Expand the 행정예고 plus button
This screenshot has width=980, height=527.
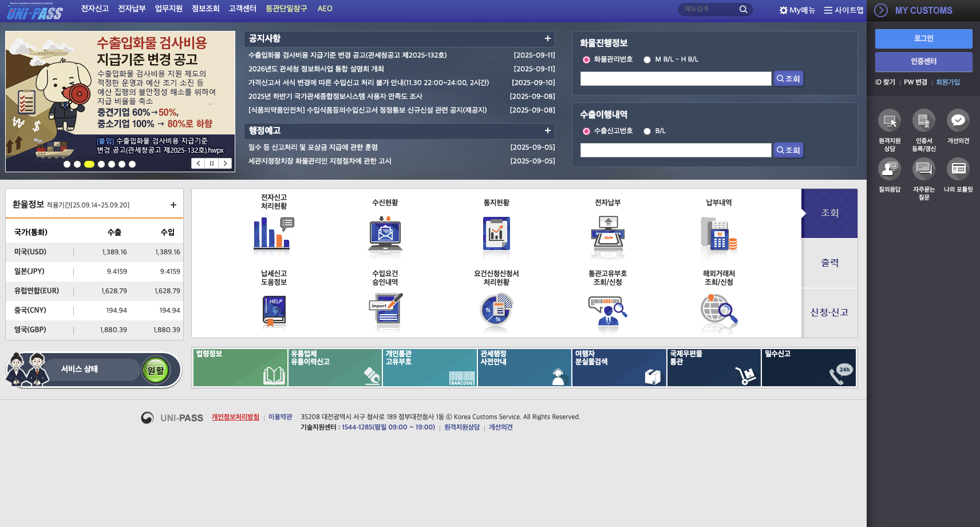(x=548, y=130)
